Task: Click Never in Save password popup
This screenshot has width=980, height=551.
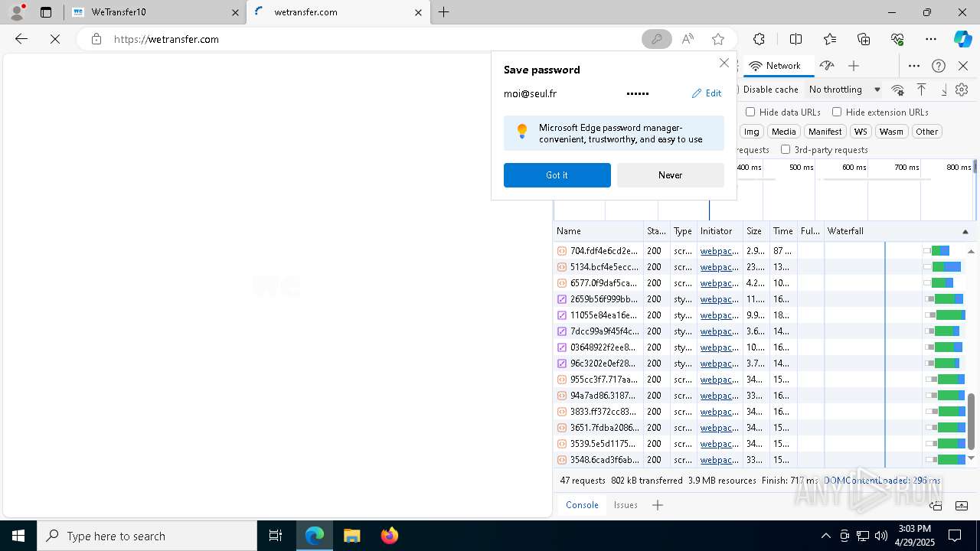Action: [670, 175]
